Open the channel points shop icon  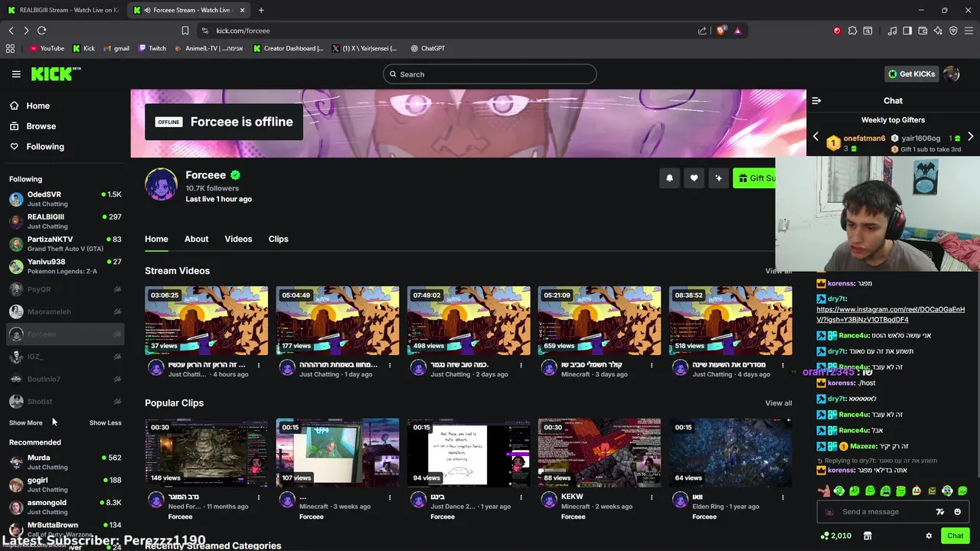point(867,536)
